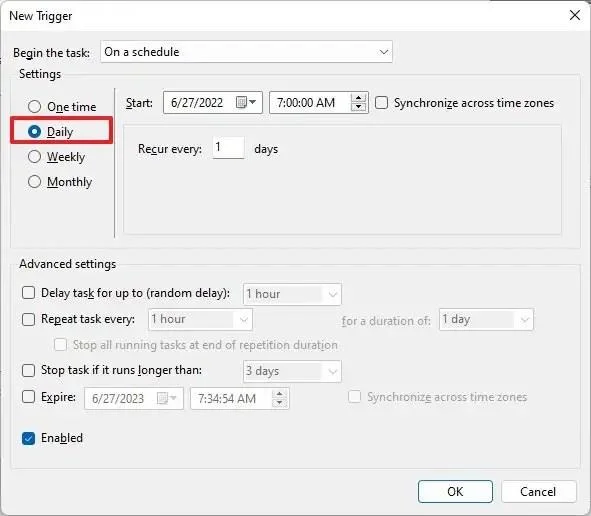
Task: Click the Recur every label
Action: tap(170, 149)
